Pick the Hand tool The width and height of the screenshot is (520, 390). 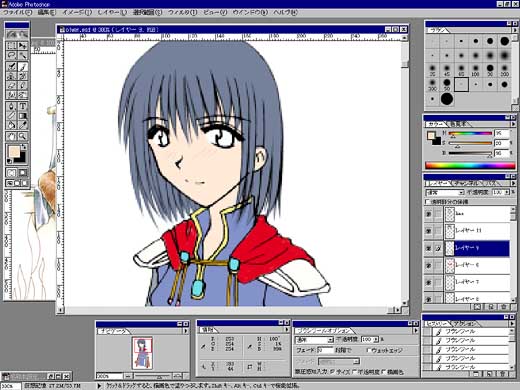[x=12, y=136]
